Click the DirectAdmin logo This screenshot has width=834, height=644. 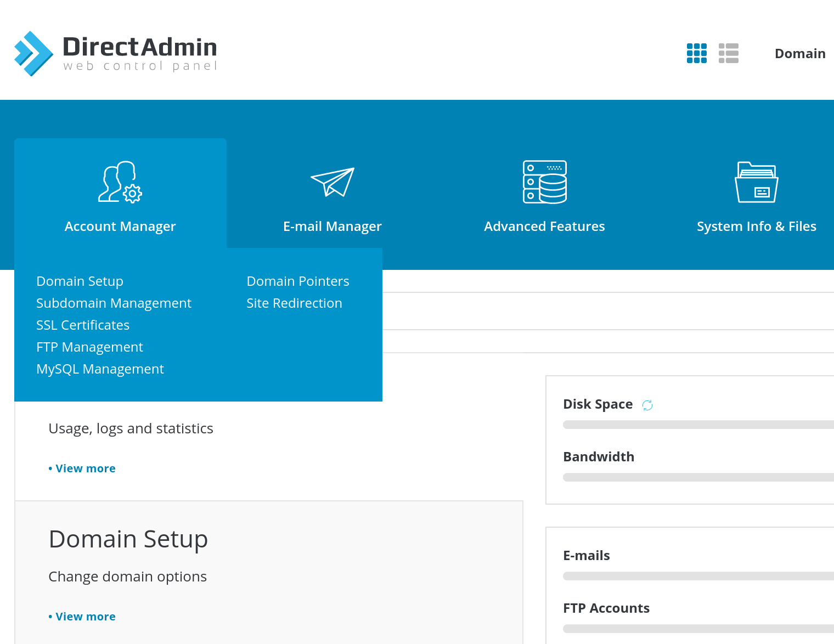[115, 53]
